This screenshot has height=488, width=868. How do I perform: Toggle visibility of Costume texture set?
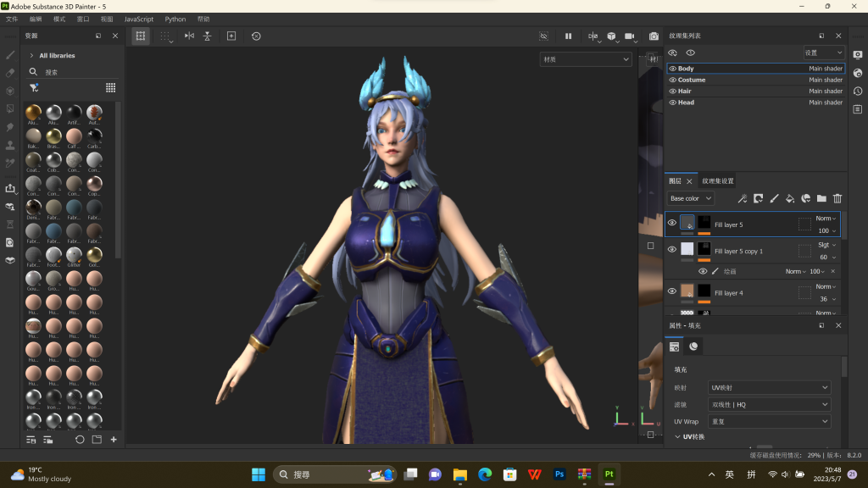click(672, 80)
